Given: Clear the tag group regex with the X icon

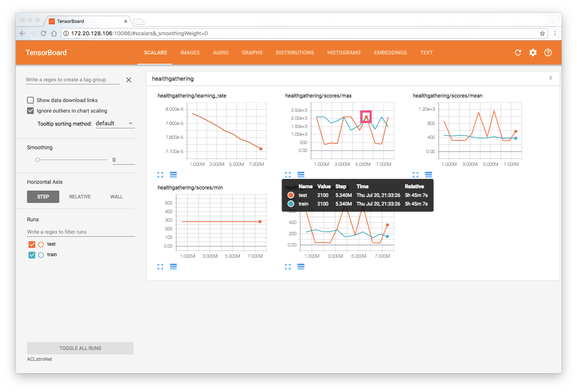Looking at the screenshot, I should coord(129,80).
